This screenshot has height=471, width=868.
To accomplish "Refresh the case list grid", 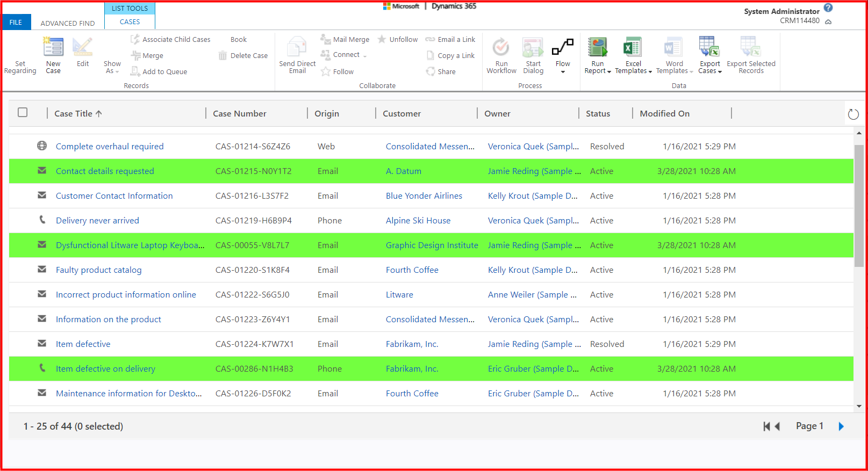I will (853, 114).
